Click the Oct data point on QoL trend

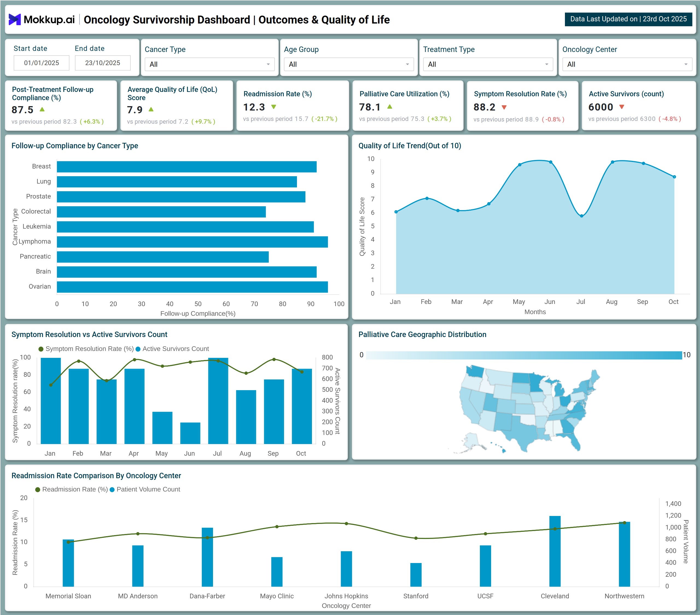674,177
